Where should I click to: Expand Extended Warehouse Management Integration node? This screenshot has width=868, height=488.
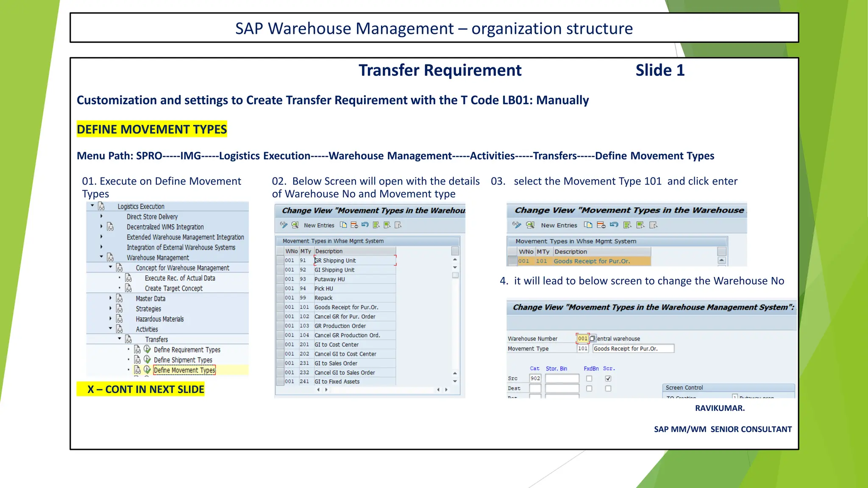tap(101, 236)
